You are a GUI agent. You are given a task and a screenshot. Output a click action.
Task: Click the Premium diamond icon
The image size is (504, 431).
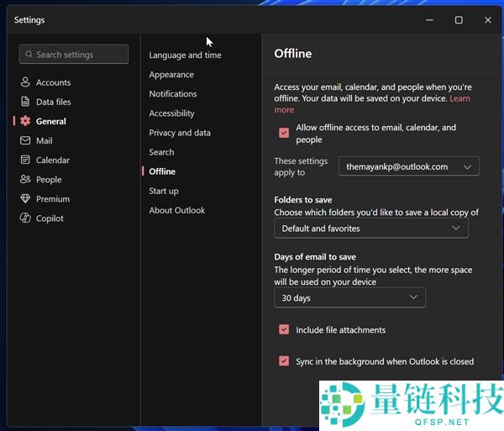point(25,198)
